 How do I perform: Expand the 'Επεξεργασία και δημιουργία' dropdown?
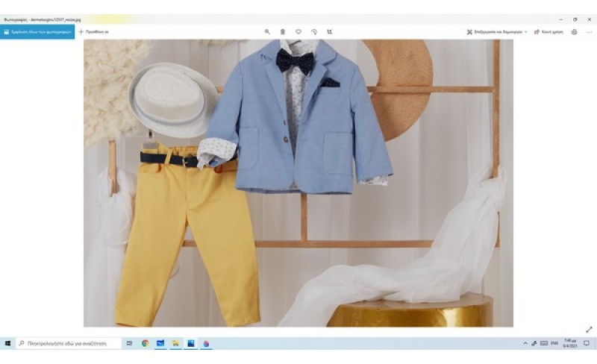[x=497, y=32]
